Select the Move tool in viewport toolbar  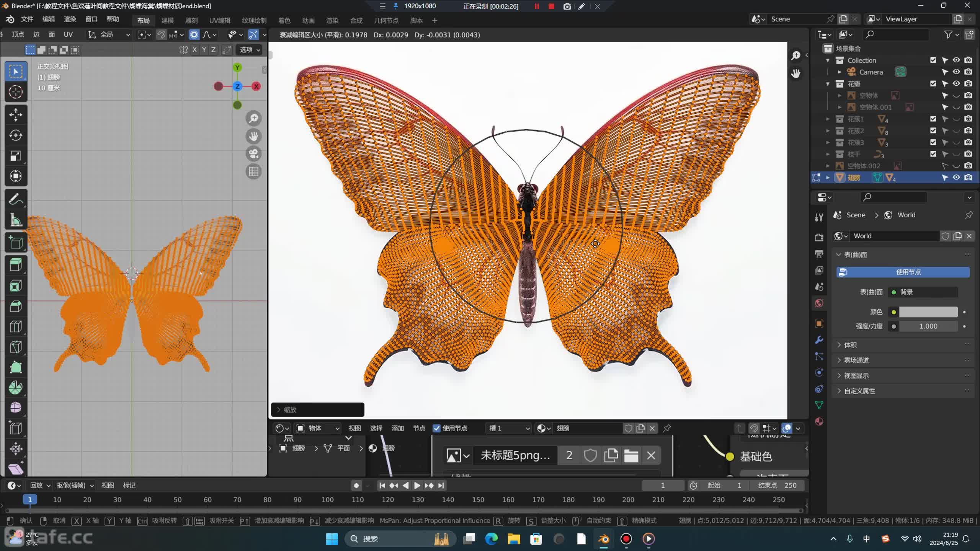[16, 115]
